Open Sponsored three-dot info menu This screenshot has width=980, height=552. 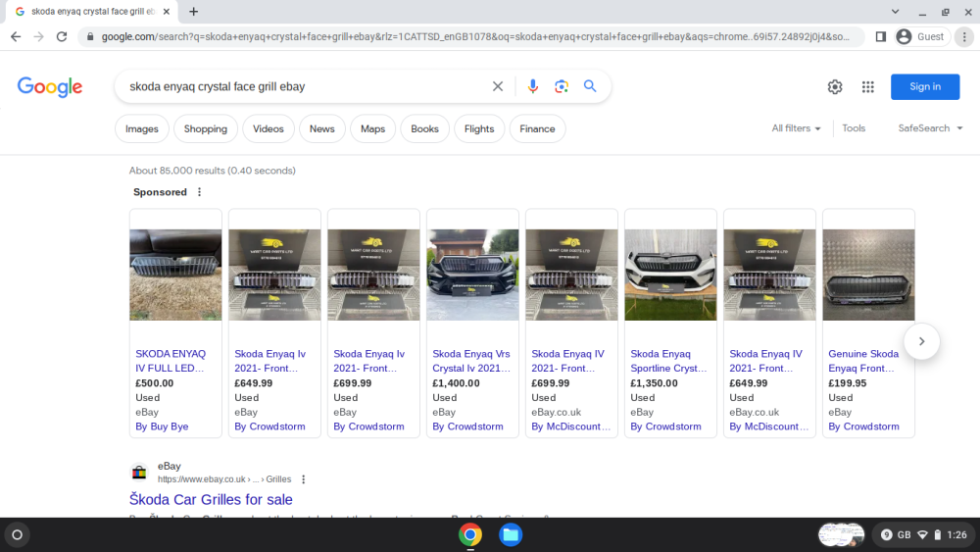point(199,192)
